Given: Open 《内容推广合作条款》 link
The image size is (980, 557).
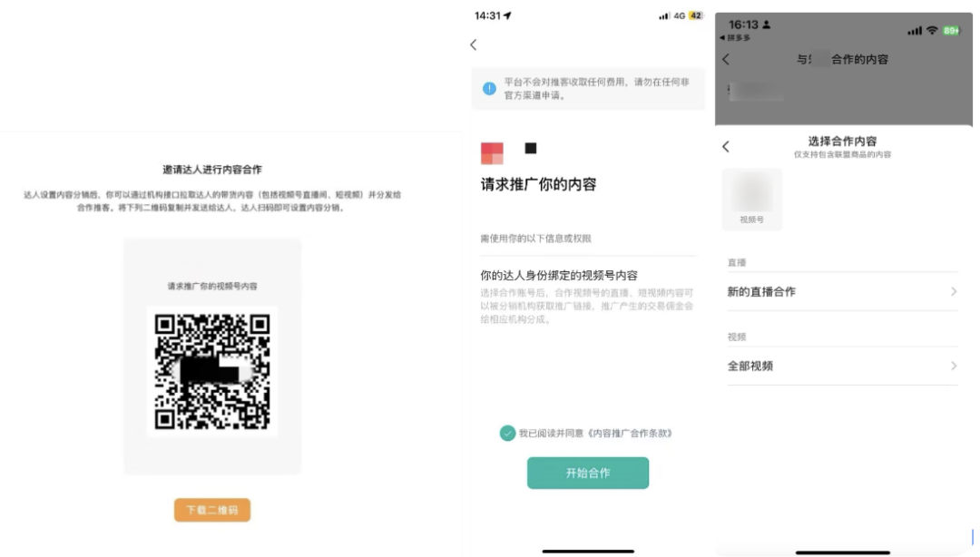Looking at the screenshot, I should pyautogui.click(x=630, y=434).
